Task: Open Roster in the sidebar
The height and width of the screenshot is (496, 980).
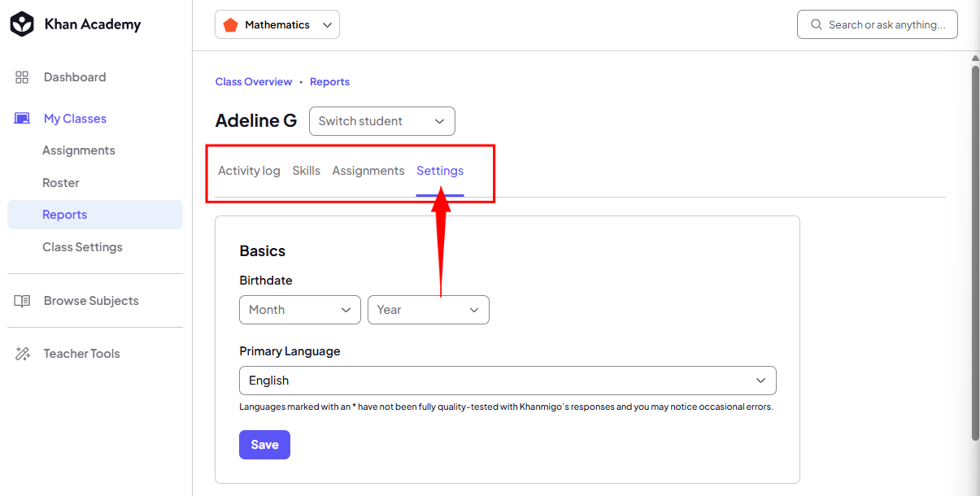Action: click(x=61, y=183)
